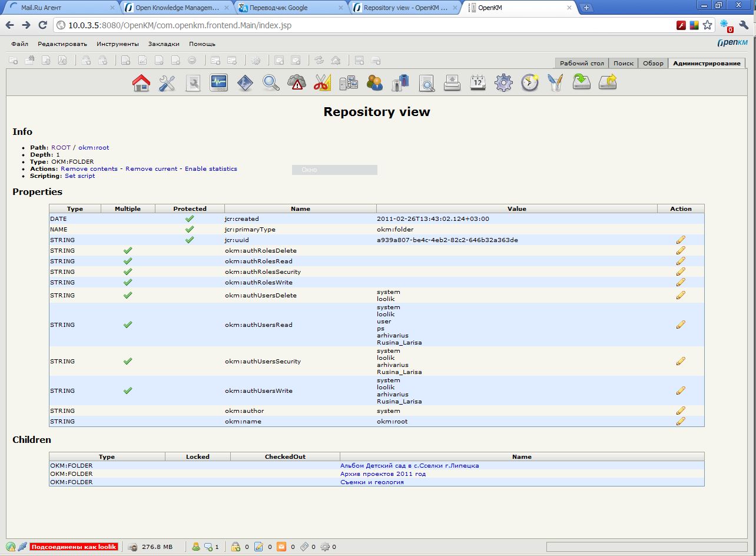756x556 pixels.
Task: Open the Архив проектов 2011 год folder
Action: click(x=383, y=474)
